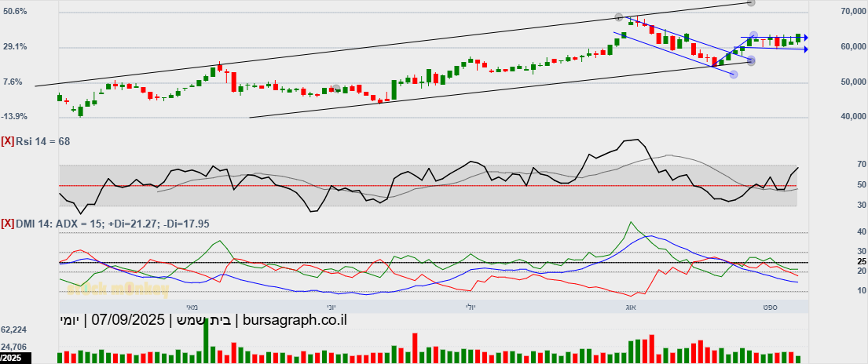Image resolution: width=868 pixels, height=364 pixels.
Task: Select the blue handle where the flat upper blue line starts
Action: pos(753,35)
